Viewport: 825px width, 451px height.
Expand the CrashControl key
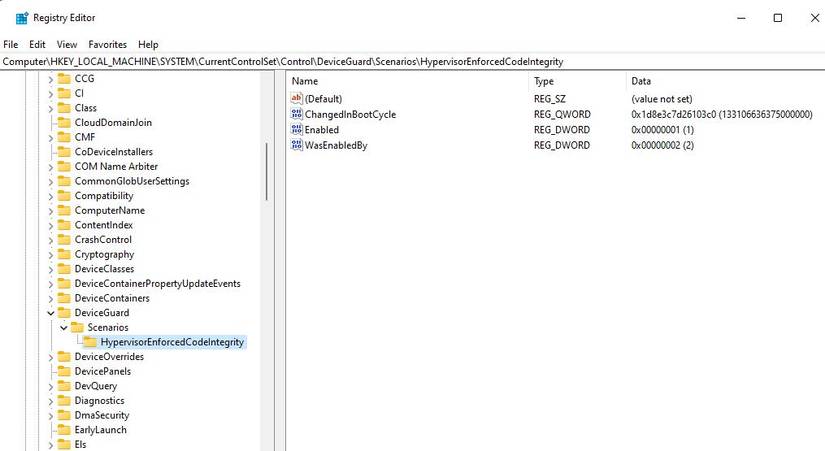tap(51, 240)
